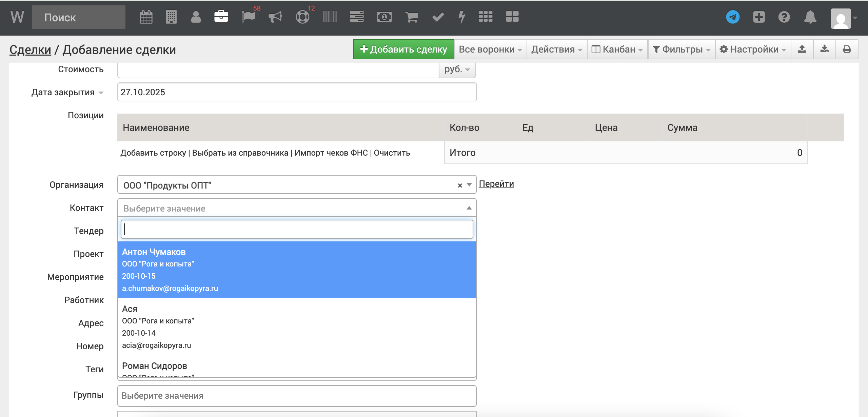Open Telegram icon in top bar
This screenshot has width=868, height=417.
click(733, 17)
